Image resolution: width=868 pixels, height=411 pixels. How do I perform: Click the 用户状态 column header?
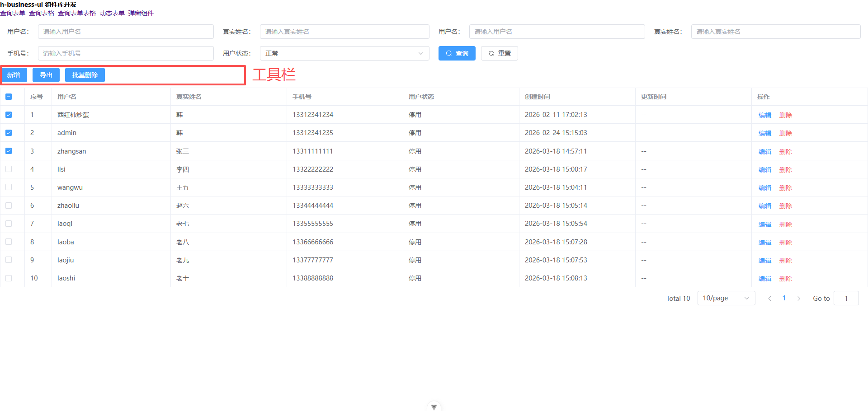[x=421, y=97]
